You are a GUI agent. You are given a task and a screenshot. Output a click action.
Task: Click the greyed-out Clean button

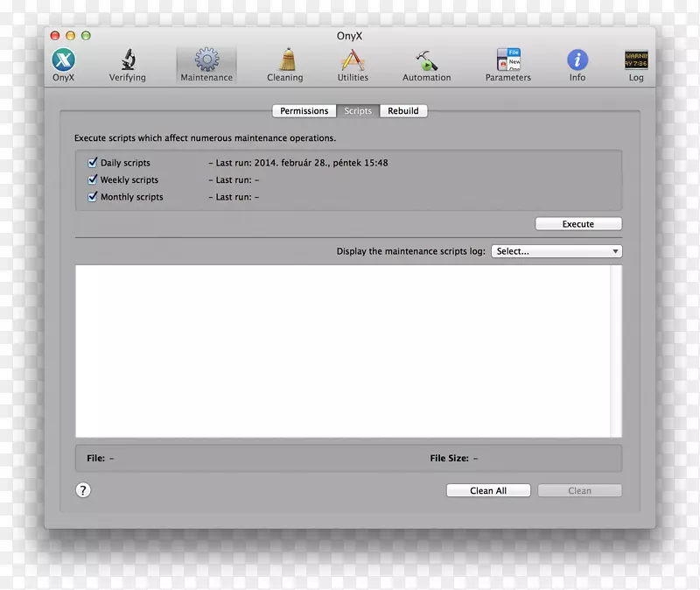579,490
